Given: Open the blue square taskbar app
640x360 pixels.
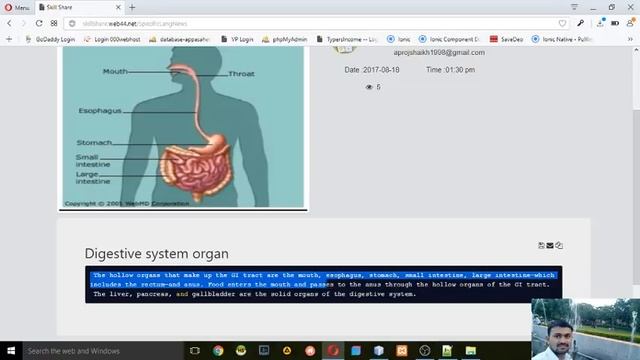Looking at the screenshot, I should coord(356,351).
